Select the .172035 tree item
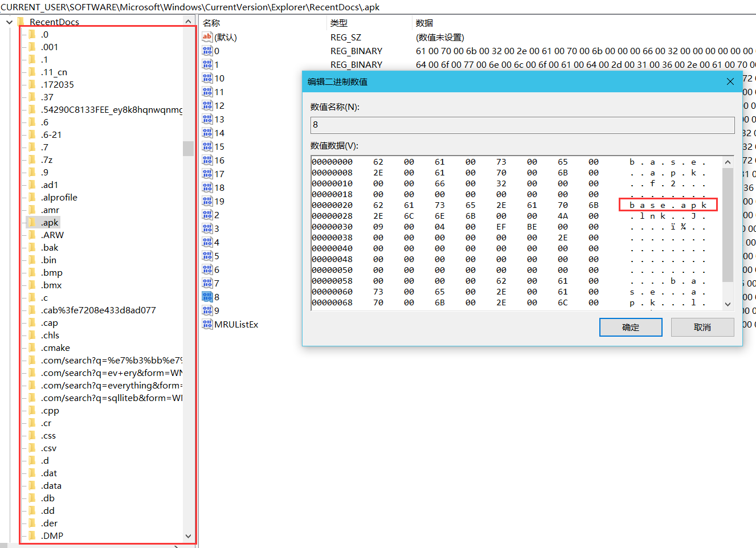Viewport: 756px width, 548px height. (x=58, y=85)
